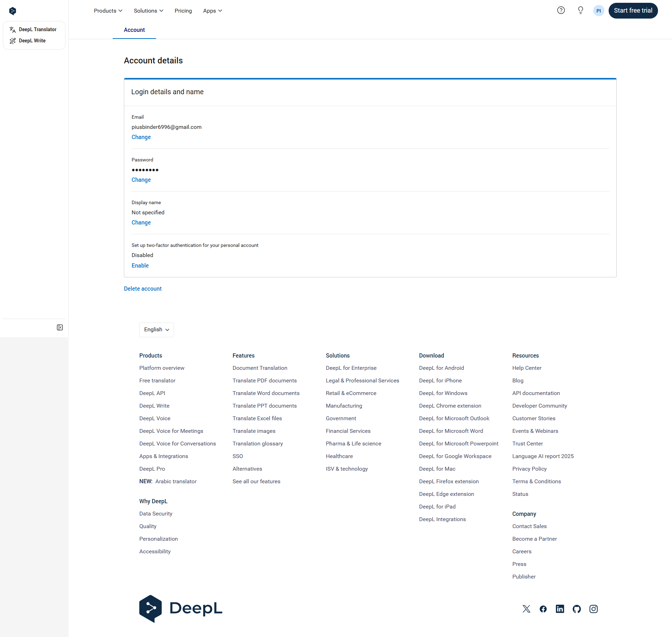Click the Start free trial button

point(633,11)
